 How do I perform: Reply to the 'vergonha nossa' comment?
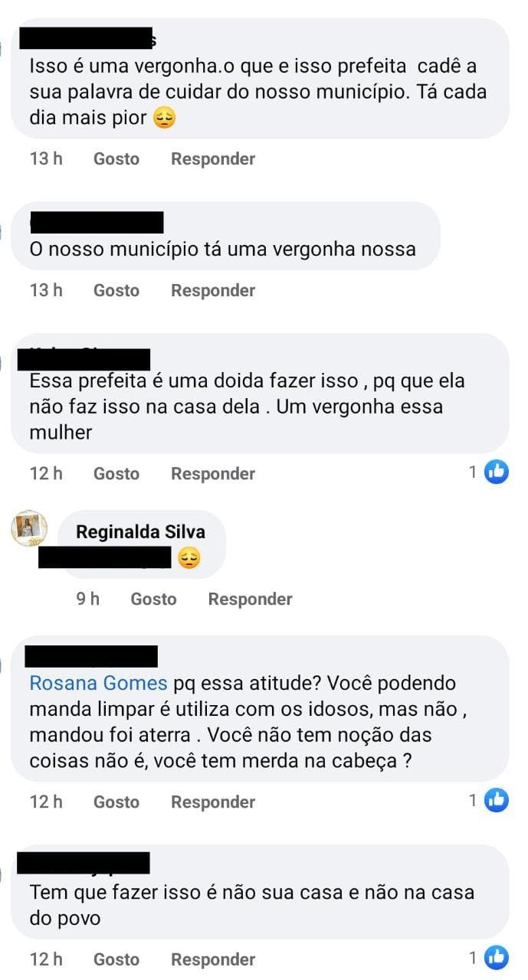pos(213,290)
